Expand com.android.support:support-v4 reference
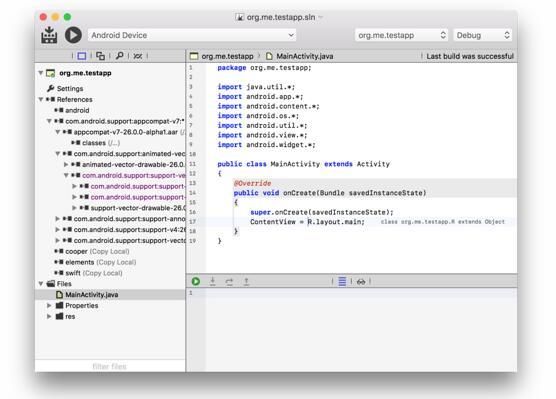The image size is (556, 399). coord(57,229)
